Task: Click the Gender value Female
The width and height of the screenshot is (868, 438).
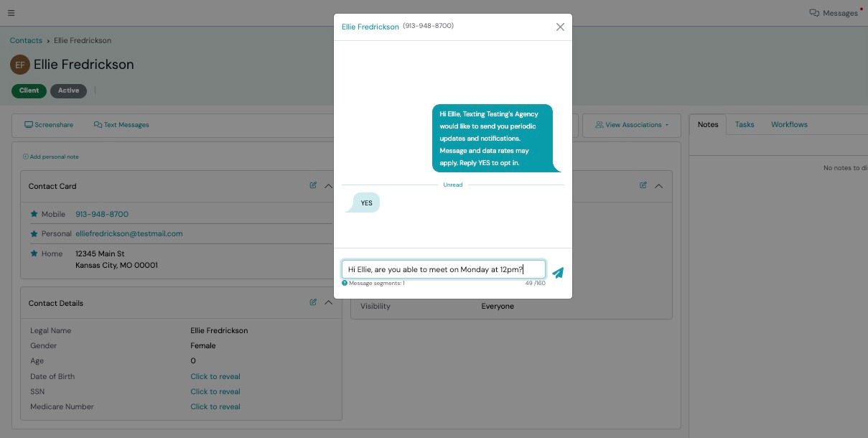Action: pyautogui.click(x=204, y=345)
